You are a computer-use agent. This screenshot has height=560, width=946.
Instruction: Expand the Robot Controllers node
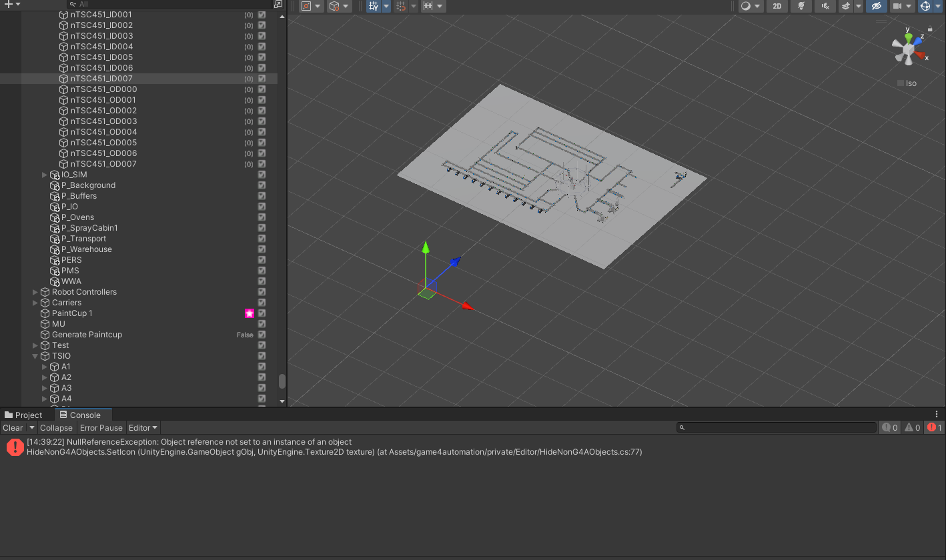point(35,292)
